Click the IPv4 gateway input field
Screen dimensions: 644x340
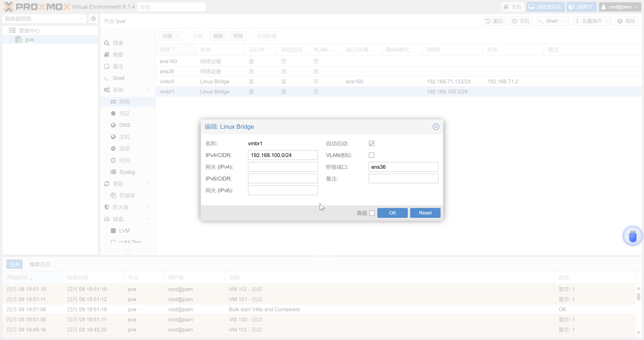pyautogui.click(x=283, y=167)
